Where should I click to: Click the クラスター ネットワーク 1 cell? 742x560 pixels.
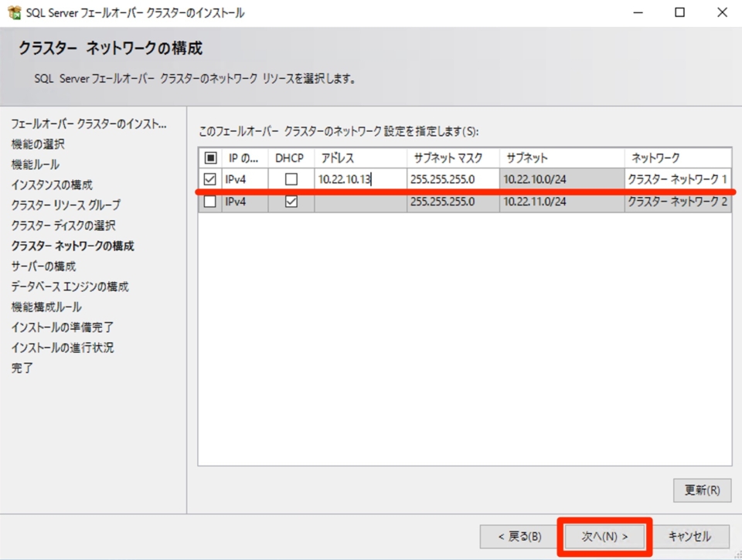[x=678, y=179]
